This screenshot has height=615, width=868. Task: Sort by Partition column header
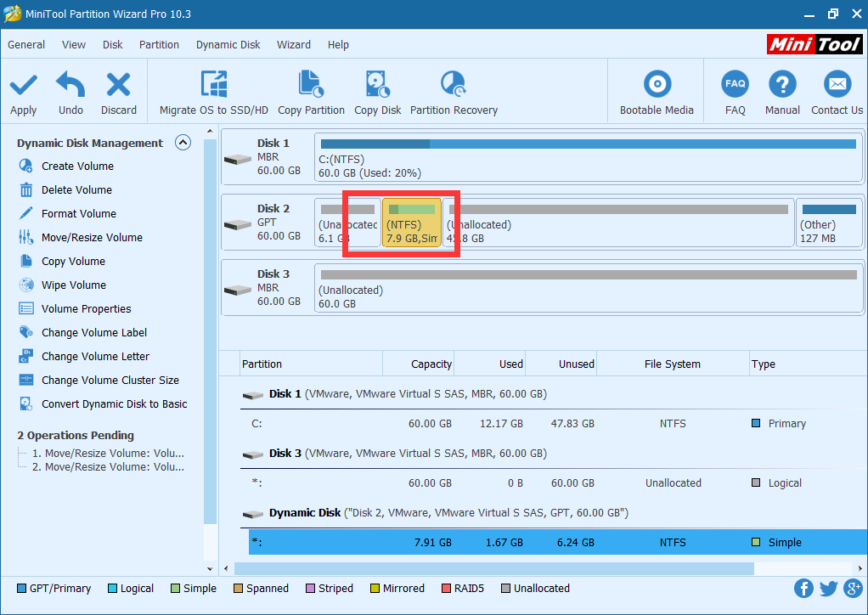(311, 364)
